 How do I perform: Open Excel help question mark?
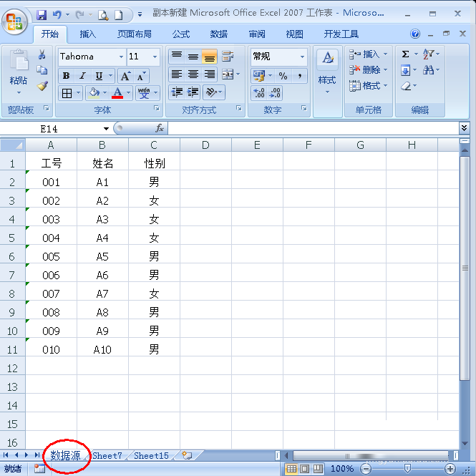pos(415,34)
